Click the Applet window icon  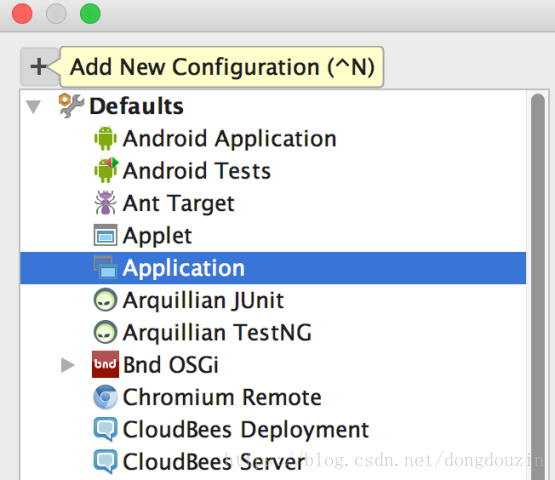click(105, 235)
